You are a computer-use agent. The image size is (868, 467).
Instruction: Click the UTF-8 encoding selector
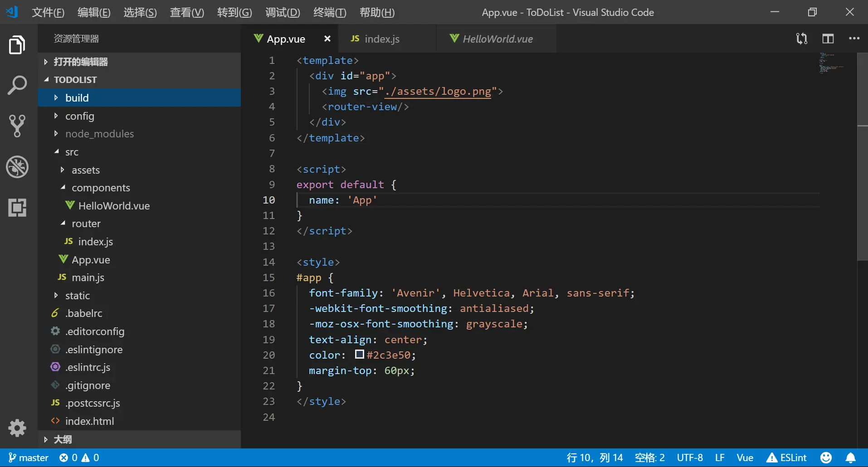point(690,458)
